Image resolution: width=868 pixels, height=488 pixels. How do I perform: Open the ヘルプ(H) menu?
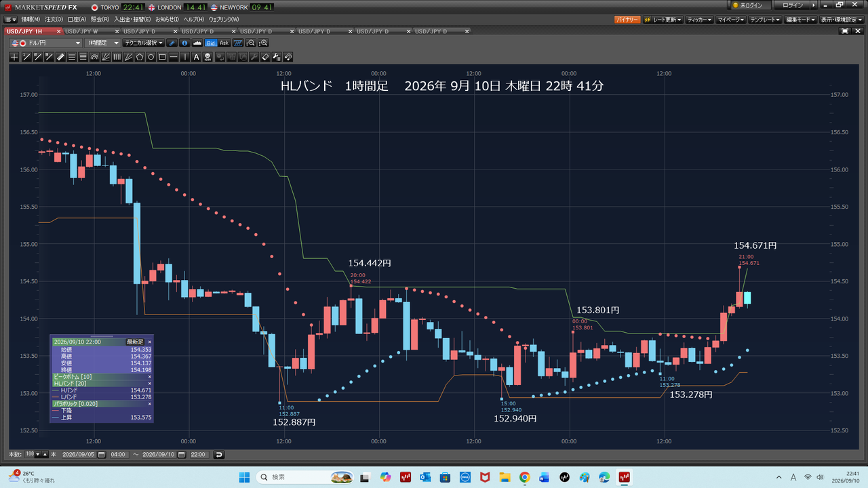195,20
